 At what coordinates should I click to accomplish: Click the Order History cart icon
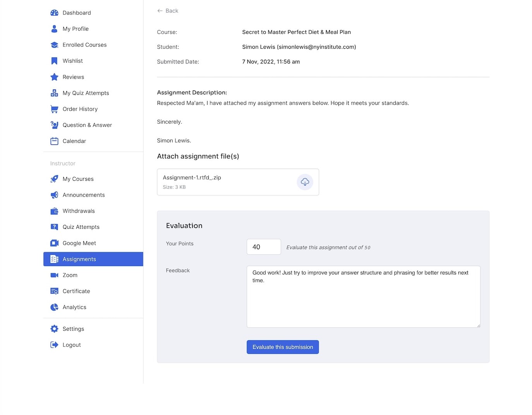pyautogui.click(x=54, y=109)
